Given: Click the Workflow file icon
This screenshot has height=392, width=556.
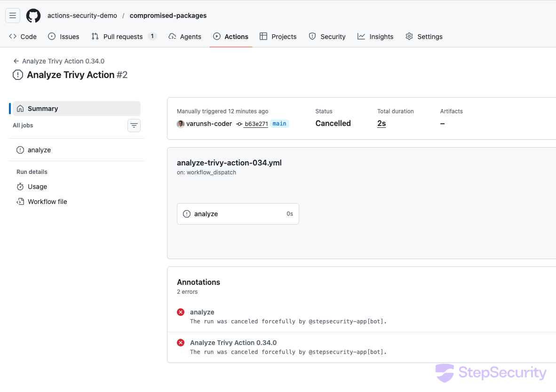Looking at the screenshot, I should pyautogui.click(x=20, y=202).
